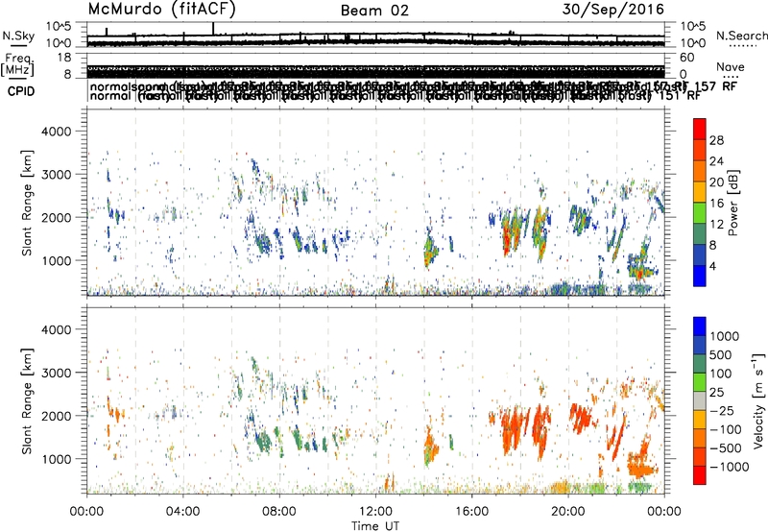Click the blue bottom of the power colorbar

(700, 276)
